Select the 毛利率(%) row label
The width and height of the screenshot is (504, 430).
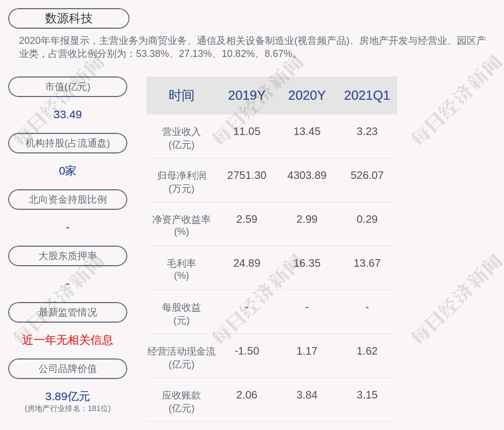(x=181, y=269)
